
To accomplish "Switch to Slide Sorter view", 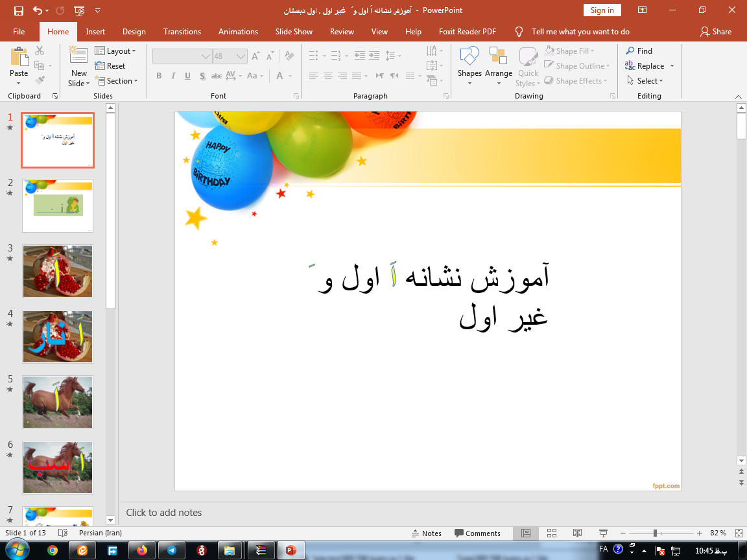I will tap(552, 533).
